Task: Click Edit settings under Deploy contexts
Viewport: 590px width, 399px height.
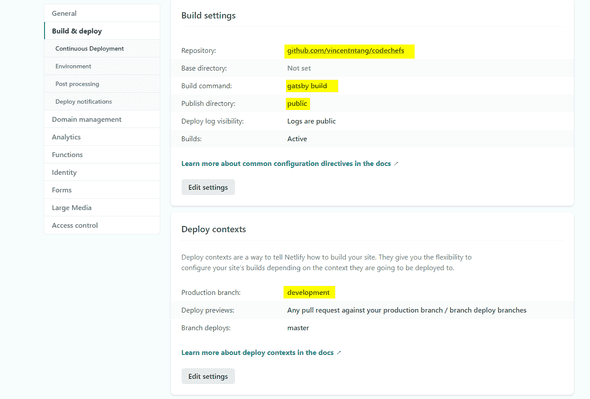Action: coord(208,376)
